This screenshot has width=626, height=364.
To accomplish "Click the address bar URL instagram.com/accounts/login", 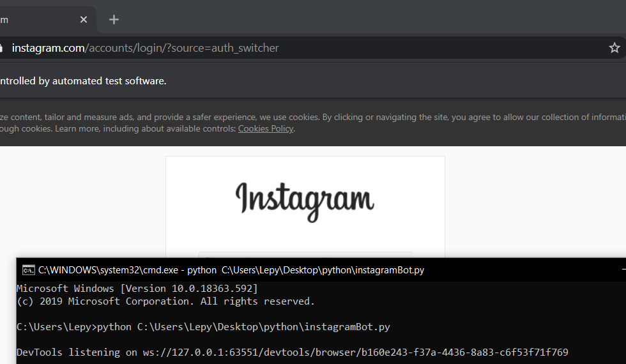I will (146, 48).
